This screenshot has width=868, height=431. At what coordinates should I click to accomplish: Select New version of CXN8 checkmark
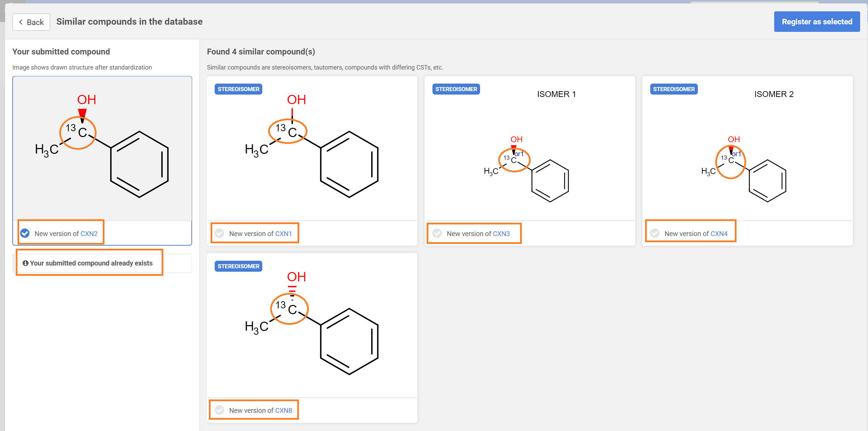point(219,410)
